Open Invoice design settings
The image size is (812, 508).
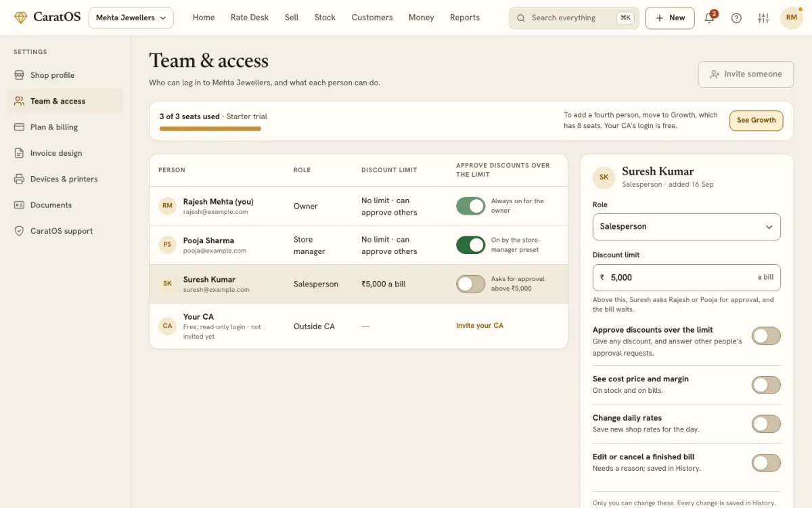click(x=66, y=153)
